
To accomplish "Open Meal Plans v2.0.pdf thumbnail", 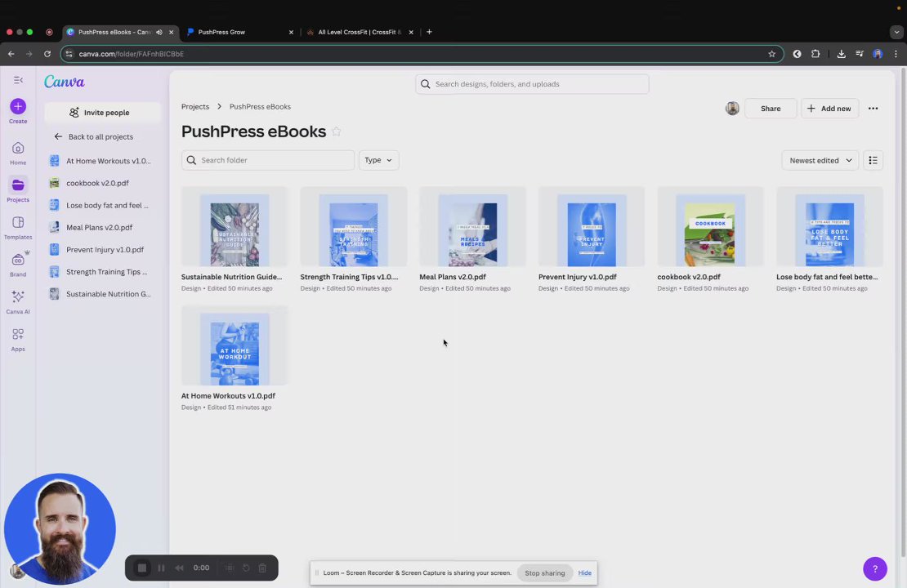I will 472,227.
